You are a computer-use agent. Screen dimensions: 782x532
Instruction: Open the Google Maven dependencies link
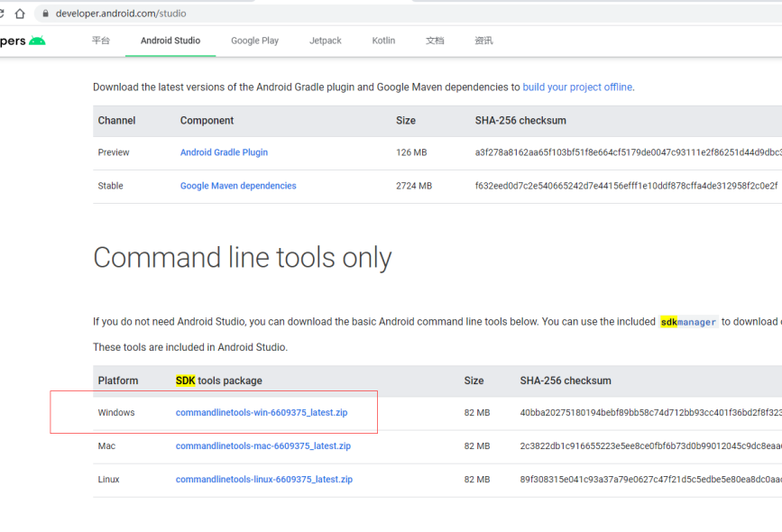point(238,186)
